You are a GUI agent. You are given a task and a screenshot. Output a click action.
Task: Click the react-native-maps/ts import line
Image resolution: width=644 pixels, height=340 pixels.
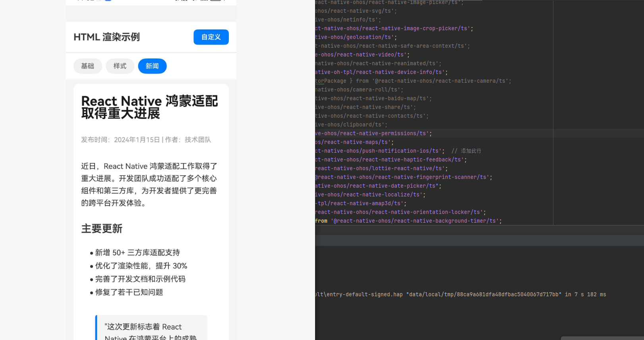pos(354,142)
